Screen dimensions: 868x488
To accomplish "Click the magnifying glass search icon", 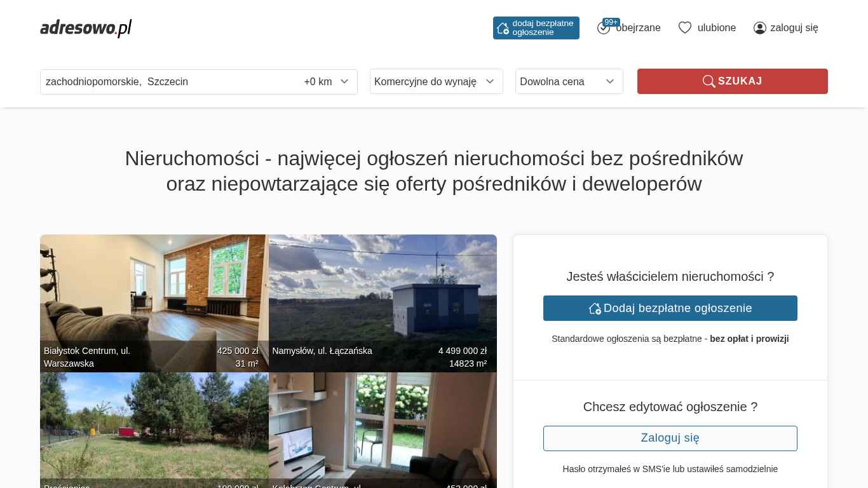I will coord(709,81).
